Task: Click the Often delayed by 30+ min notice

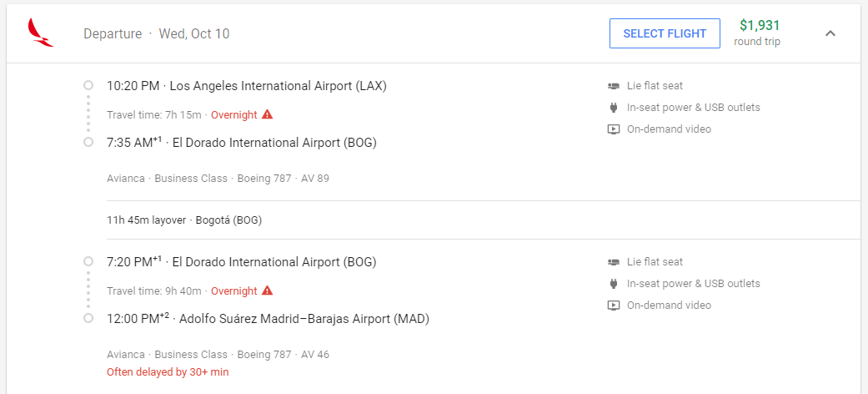Action: [x=168, y=371]
